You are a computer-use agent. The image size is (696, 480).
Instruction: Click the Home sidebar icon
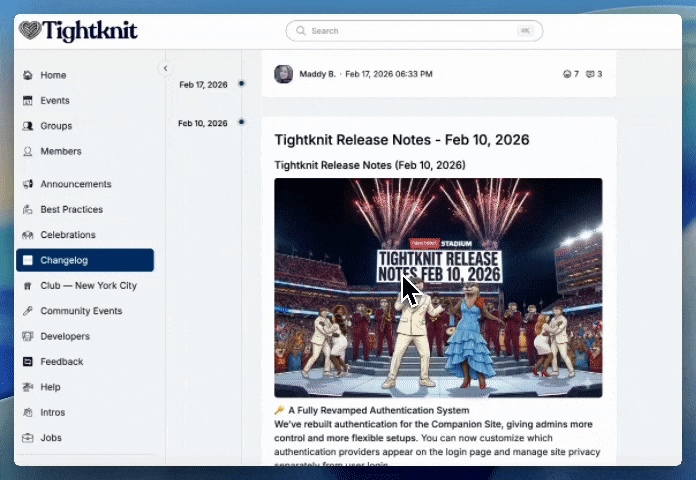pyautogui.click(x=28, y=75)
